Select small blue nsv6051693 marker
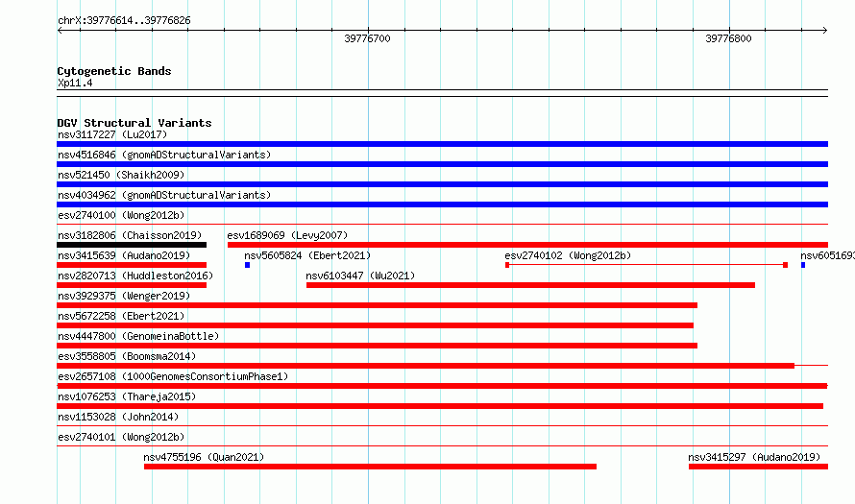Viewport: 855px width, 504px height. [803, 265]
